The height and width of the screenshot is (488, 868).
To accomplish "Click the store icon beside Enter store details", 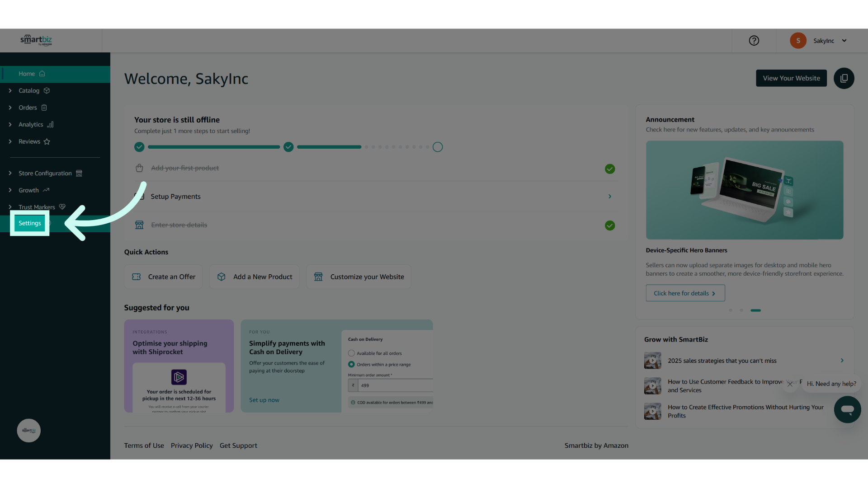I will pyautogui.click(x=139, y=225).
